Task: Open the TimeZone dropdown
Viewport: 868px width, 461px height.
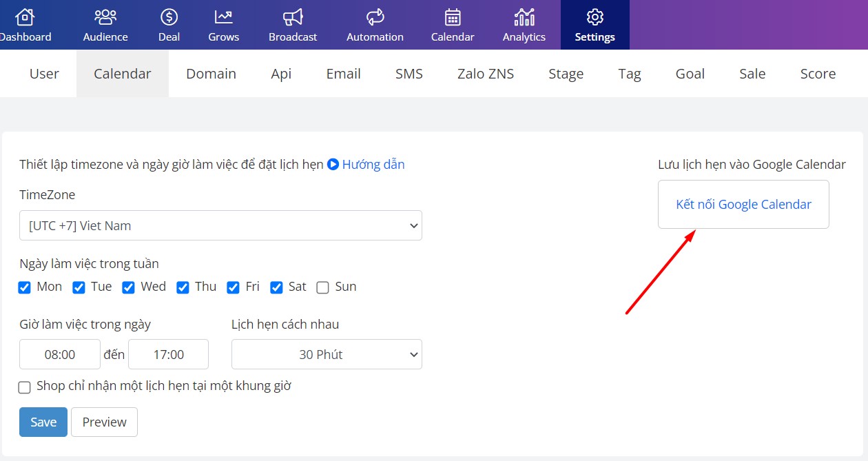Action: [220, 225]
